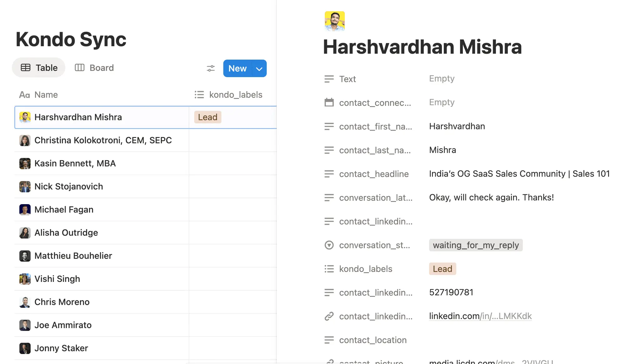Click the Text property lines icon
This screenshot has width=629, height=364.
click(329, 79)
